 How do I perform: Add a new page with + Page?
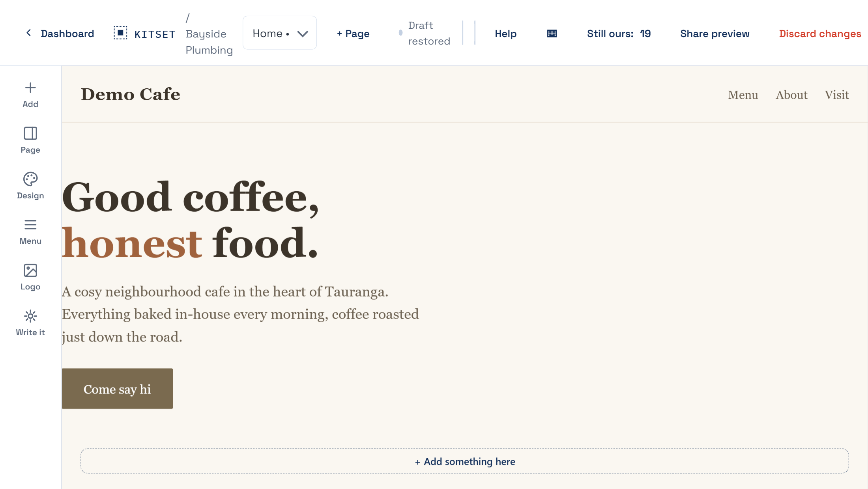pos(353,34)
